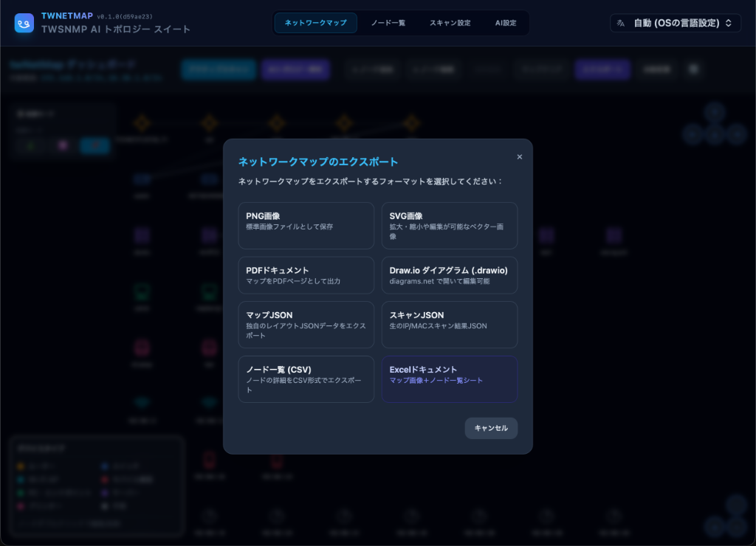Click the version text v0.1.0(d59ae23)
The width and height of the screenshot is (756, 546).
(x=125, y=16)
